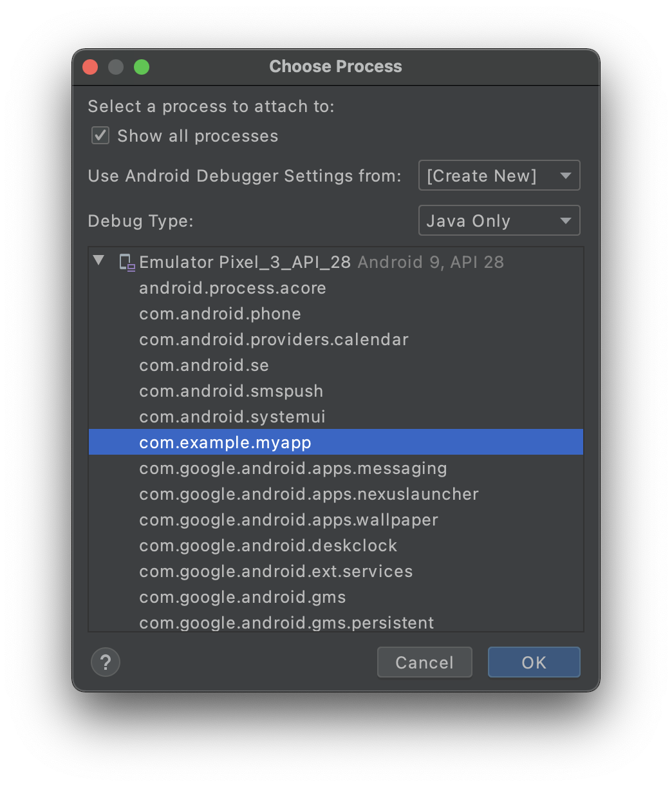The width and height of the screenshot is (672, 787).
Task: Click the emulator device icon
Action: [127, 262]
